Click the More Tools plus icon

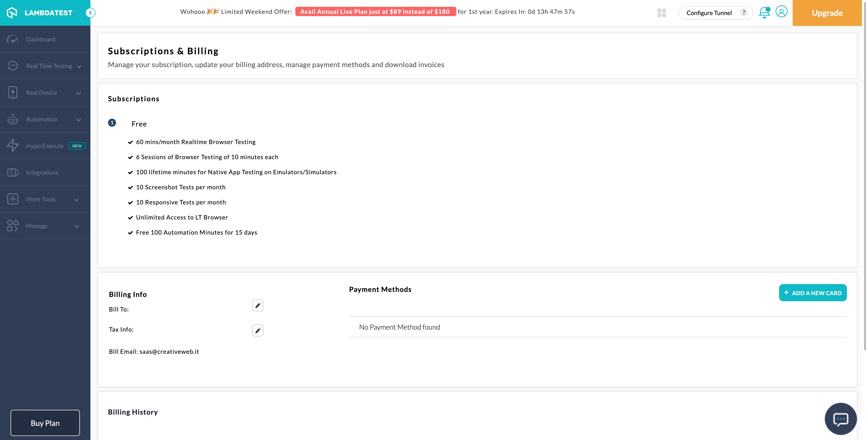click(x=13, y=199)
